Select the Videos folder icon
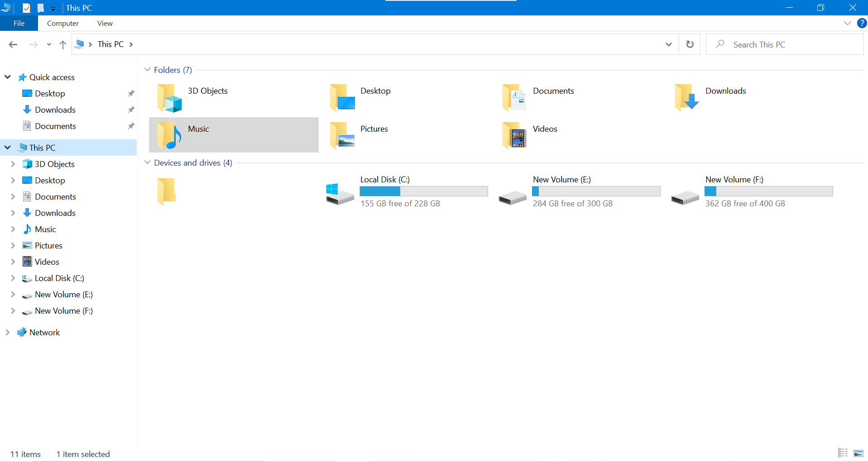The height and width of the screenshot is (462, 868). click(514, 135)
